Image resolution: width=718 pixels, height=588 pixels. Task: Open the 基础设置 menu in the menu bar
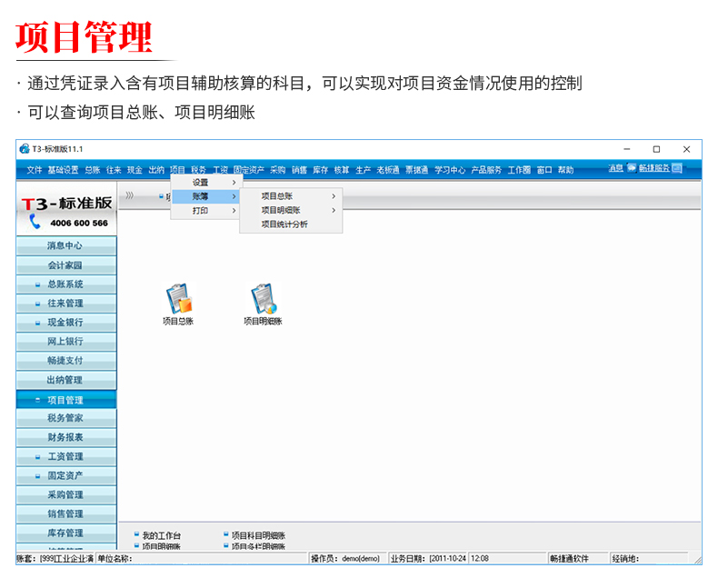(63, 170)
